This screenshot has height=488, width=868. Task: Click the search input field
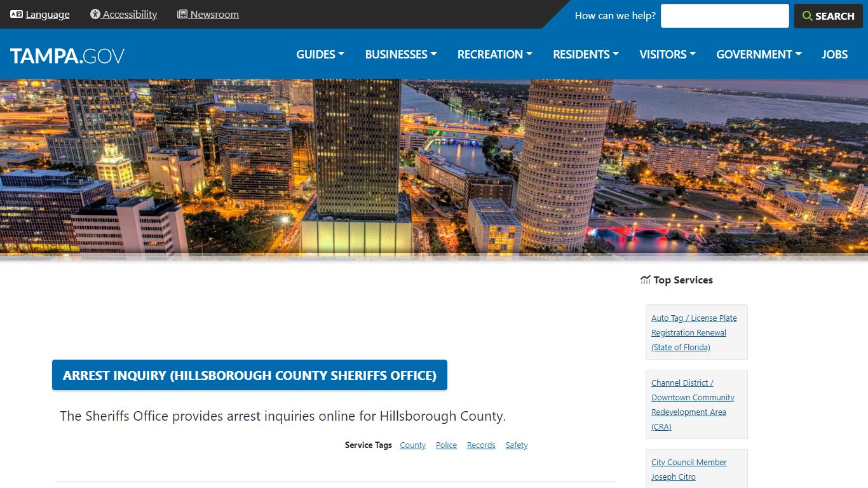click(724, 16)
